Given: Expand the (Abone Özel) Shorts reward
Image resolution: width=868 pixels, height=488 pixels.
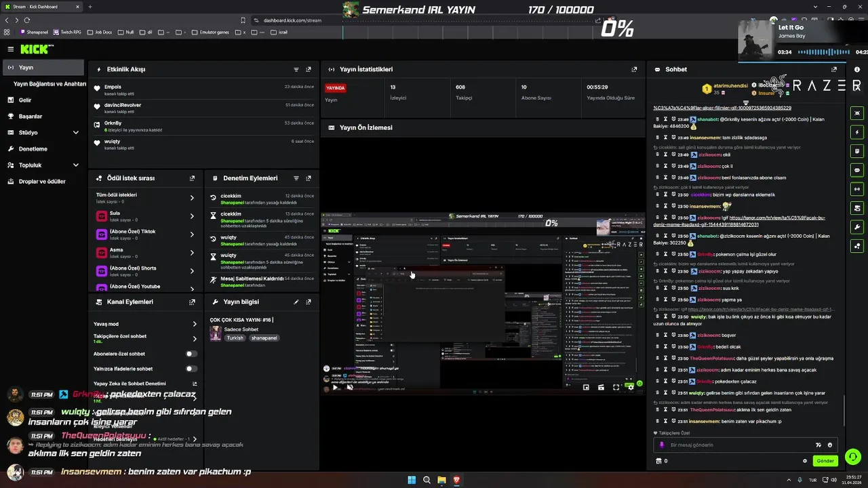Looking at the screenshot, I should (192, 271).
